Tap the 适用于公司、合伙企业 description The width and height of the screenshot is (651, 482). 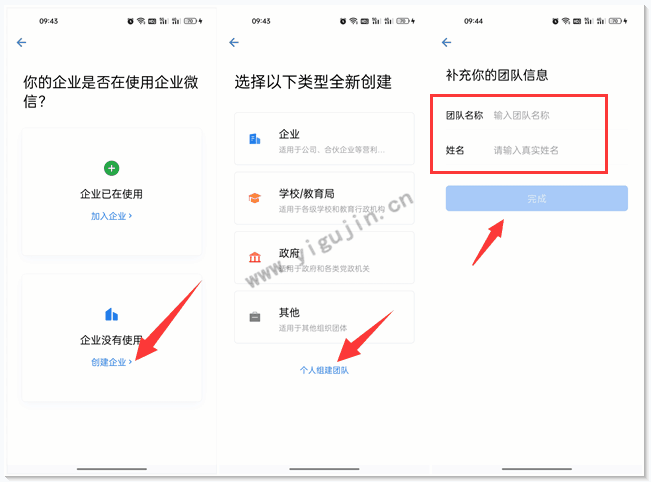[332, 149]
